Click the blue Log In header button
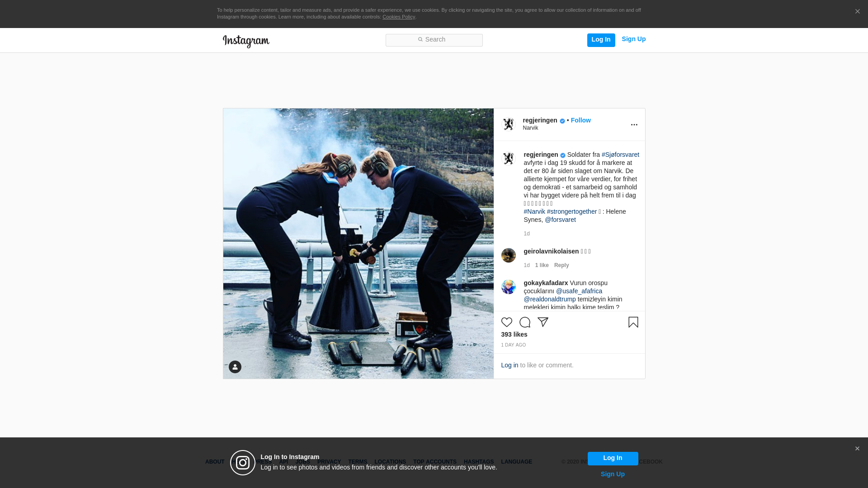Image resolution: width=868 pixels, height=488 pixels. tap(601, 40)
